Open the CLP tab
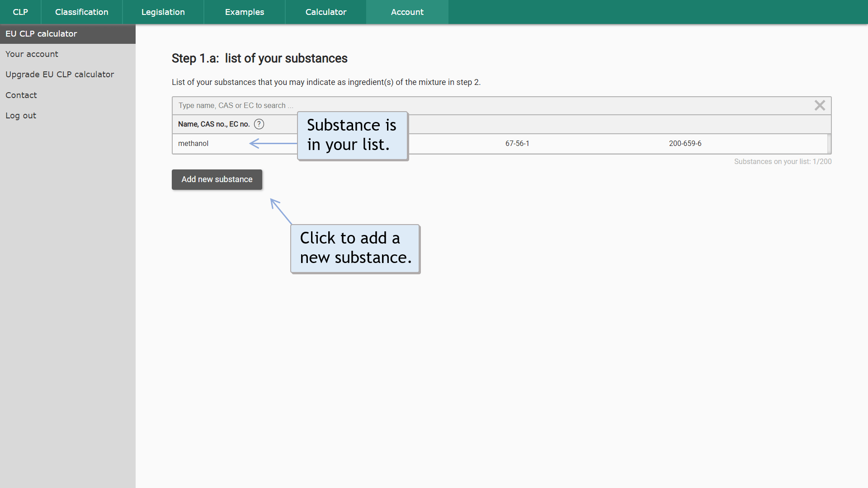Screen dimensions: 868x488 click(x=20, y=12)
